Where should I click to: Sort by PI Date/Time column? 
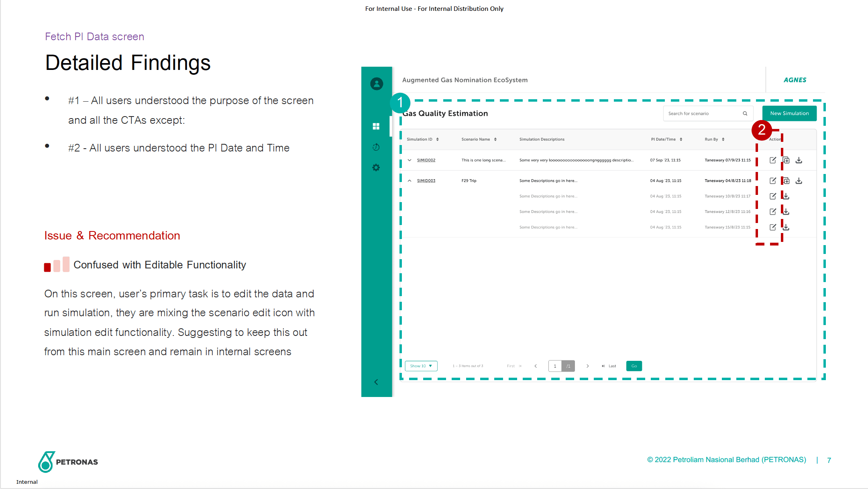[681, 139]
